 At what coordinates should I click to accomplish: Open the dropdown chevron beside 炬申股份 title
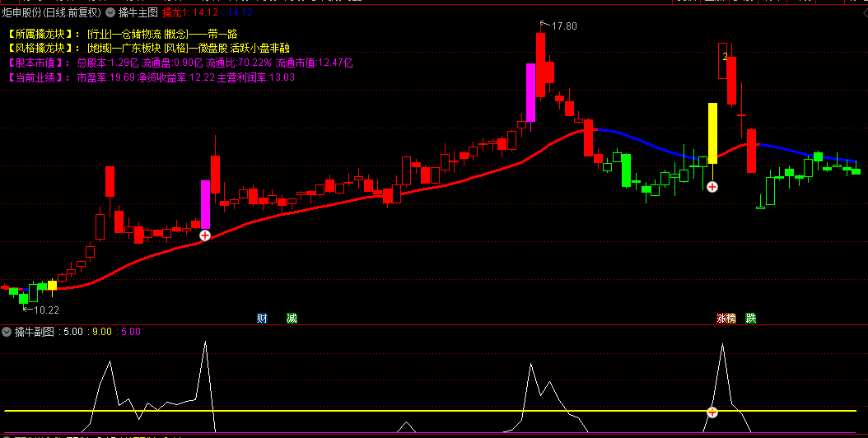(x=110, y=12)
